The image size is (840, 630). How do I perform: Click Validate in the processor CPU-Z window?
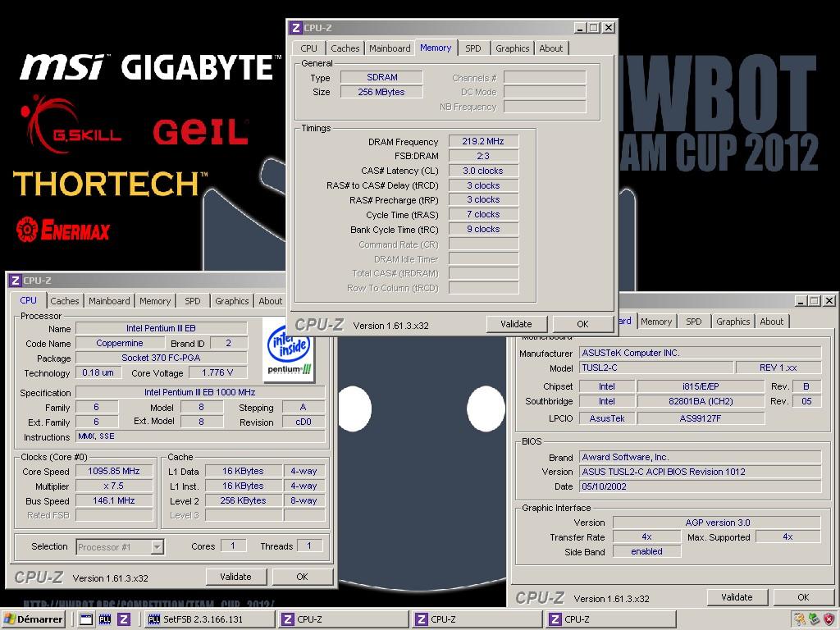point(235,577)
